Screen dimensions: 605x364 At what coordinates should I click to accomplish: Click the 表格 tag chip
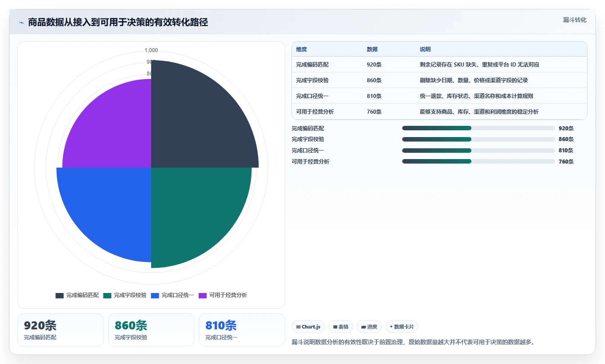(341, 327)
